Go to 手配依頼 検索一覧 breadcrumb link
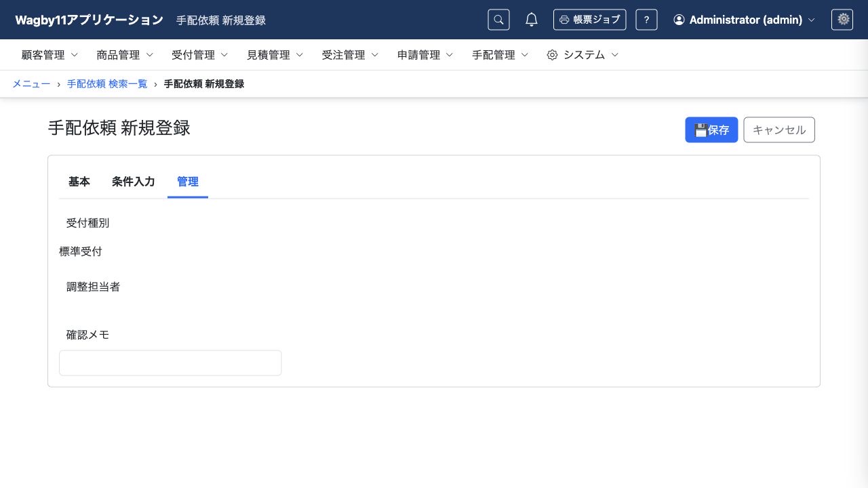 [107, 84]
